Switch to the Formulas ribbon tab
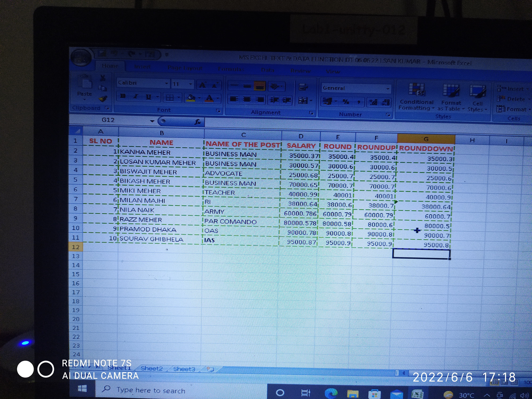The height and width of the screenshot is (399, 532). click(231, 69)
